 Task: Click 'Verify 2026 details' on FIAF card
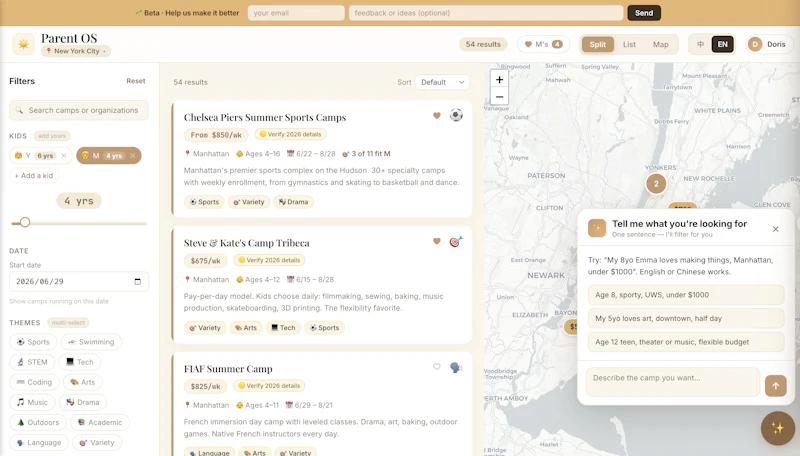point(269,386)
